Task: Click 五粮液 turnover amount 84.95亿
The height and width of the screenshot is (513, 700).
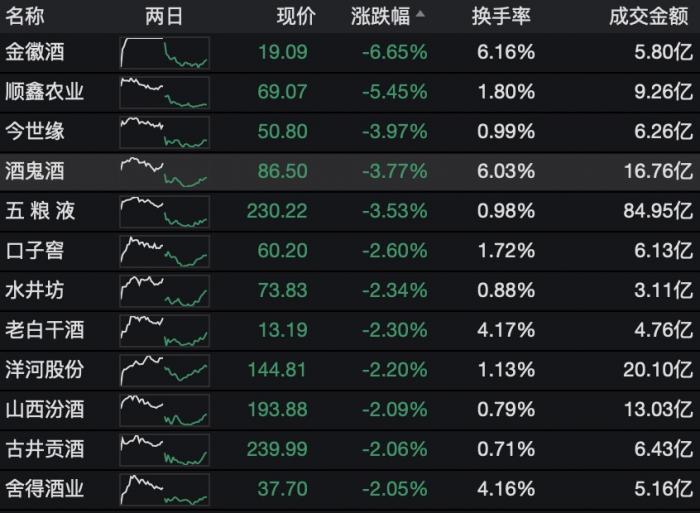Action: [x=657, y=211]
